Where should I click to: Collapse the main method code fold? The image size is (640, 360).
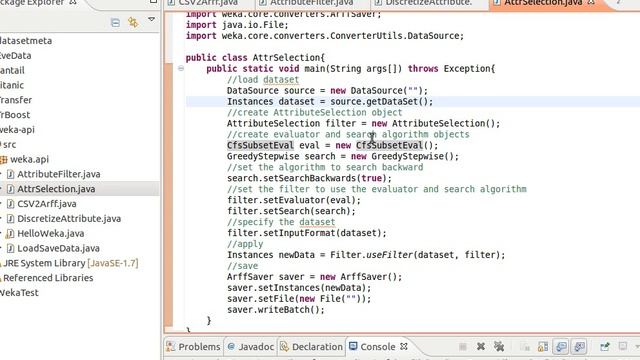(181, 69)
